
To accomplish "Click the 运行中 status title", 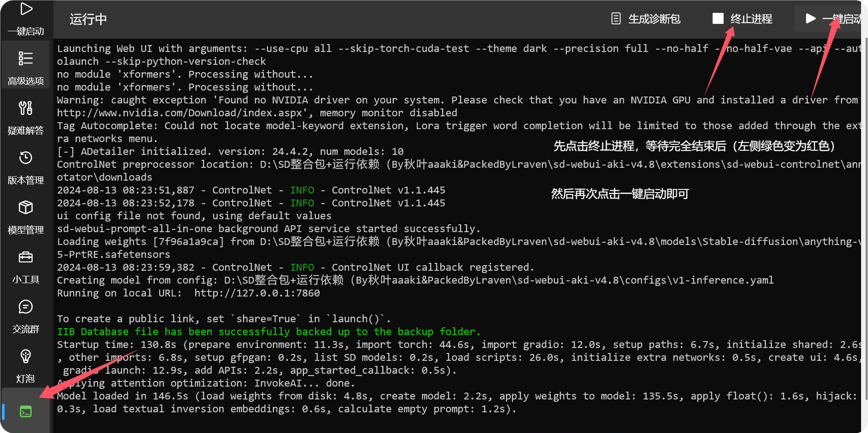I will 88,19.
